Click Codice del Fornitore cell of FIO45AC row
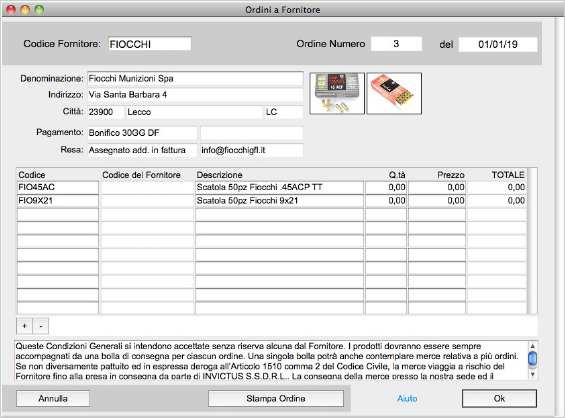 point(147,187)
